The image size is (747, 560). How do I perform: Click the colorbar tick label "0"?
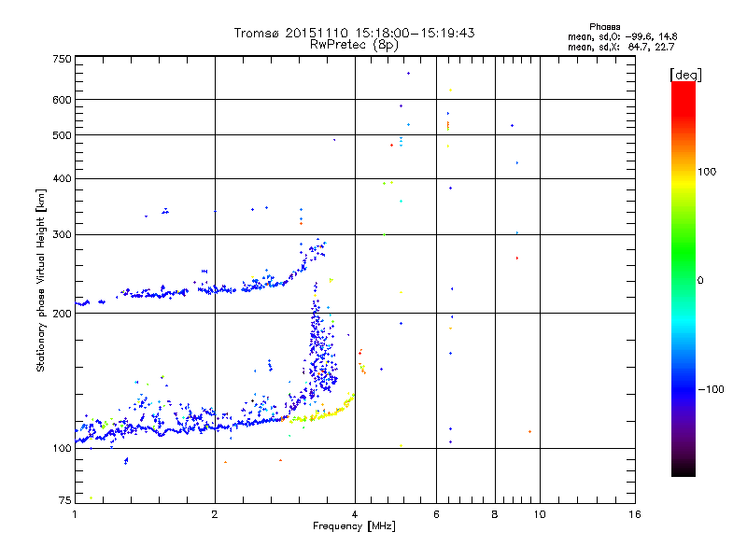700,281
